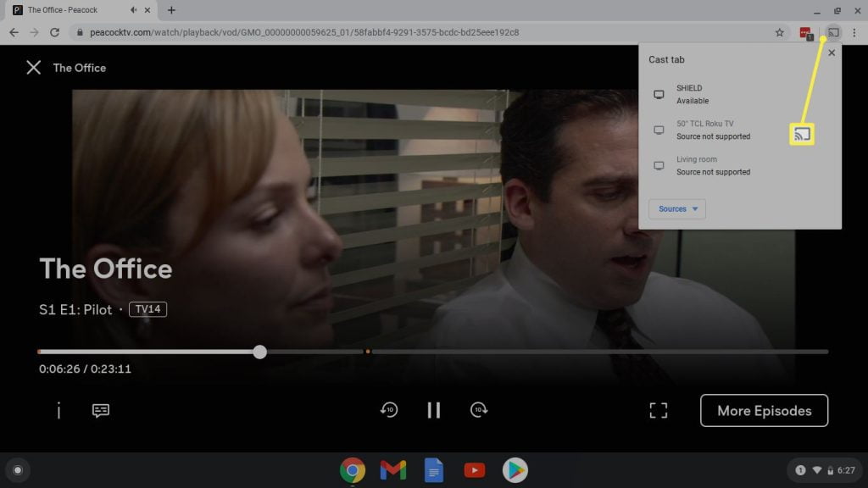Image resolution: width=868 pixels, height=488 pixels.
Task: Open Chrome from the shelf
Action: point(353,470)
